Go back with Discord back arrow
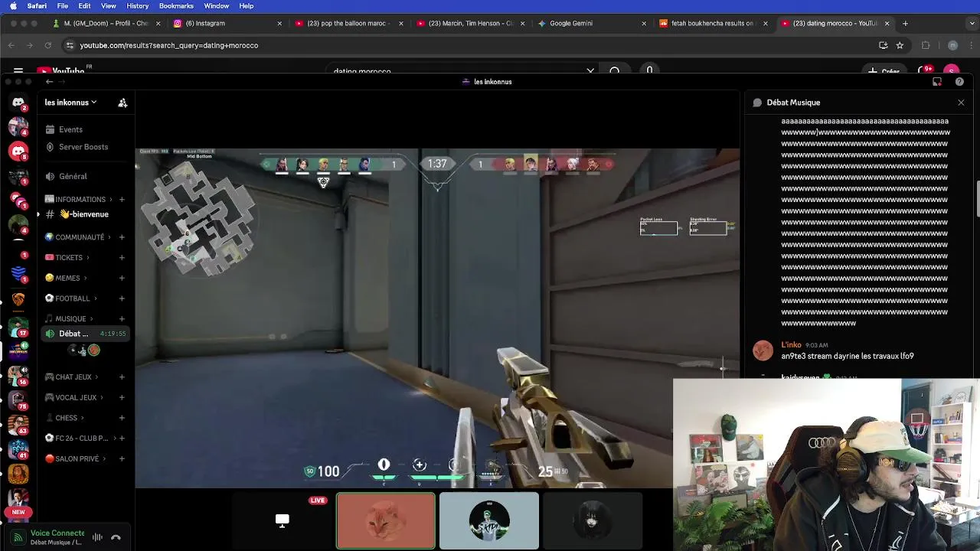980x551 pixels. pos(49,82)
